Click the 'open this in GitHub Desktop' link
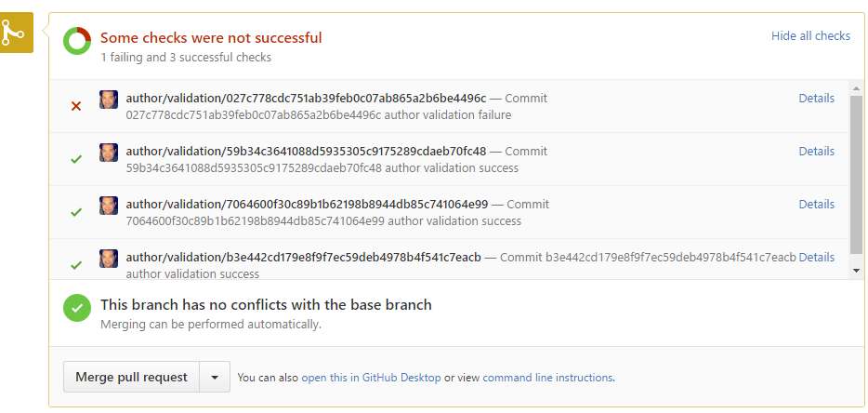Image resolution: width=868 pixels, height=413 pixels. coord(371,379)
